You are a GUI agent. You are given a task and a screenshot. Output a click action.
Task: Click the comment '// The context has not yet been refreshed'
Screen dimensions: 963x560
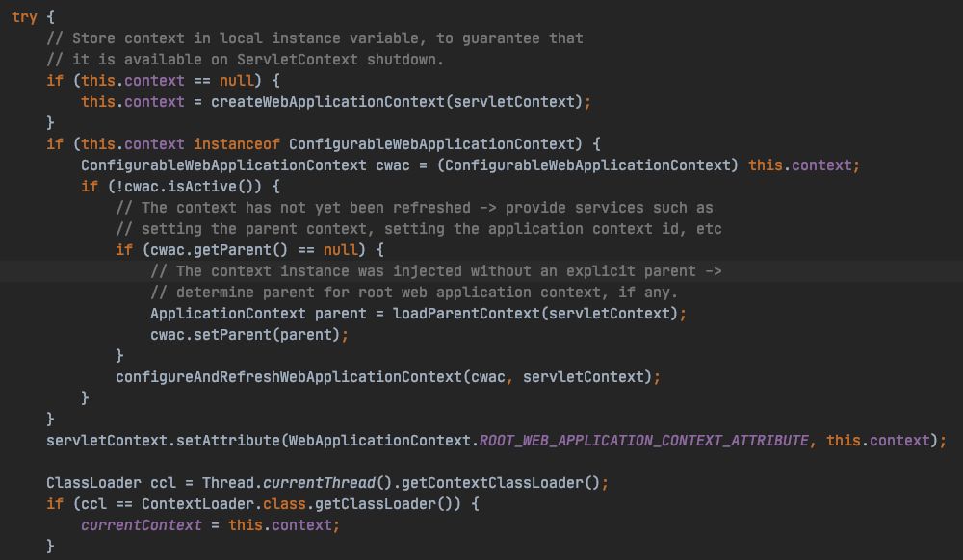click(414, 208)
